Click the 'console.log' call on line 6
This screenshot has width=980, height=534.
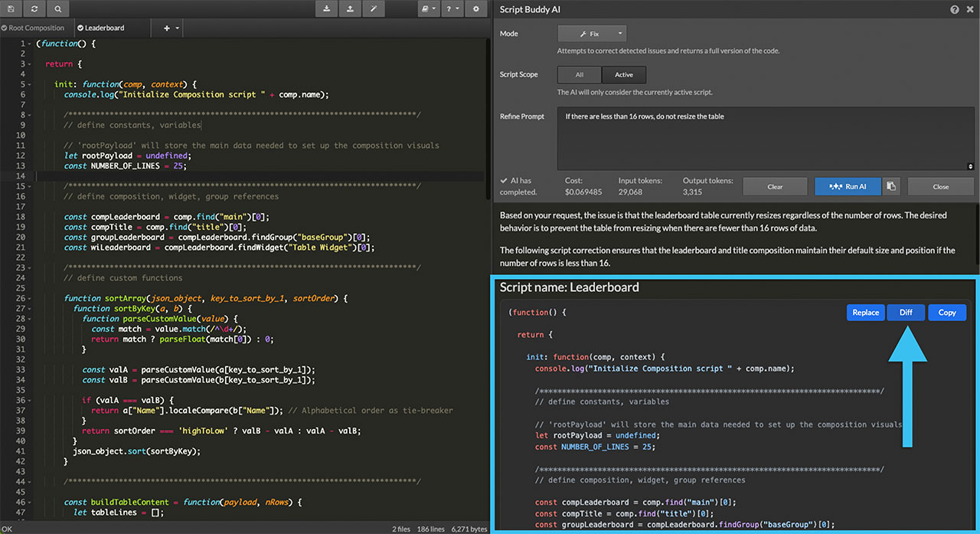88,94
